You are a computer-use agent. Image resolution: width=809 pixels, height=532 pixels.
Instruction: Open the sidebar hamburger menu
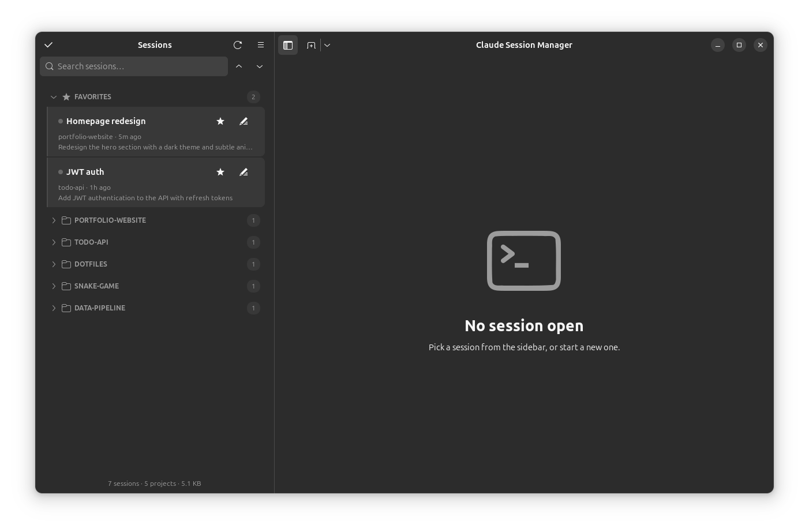click(261, 45)
